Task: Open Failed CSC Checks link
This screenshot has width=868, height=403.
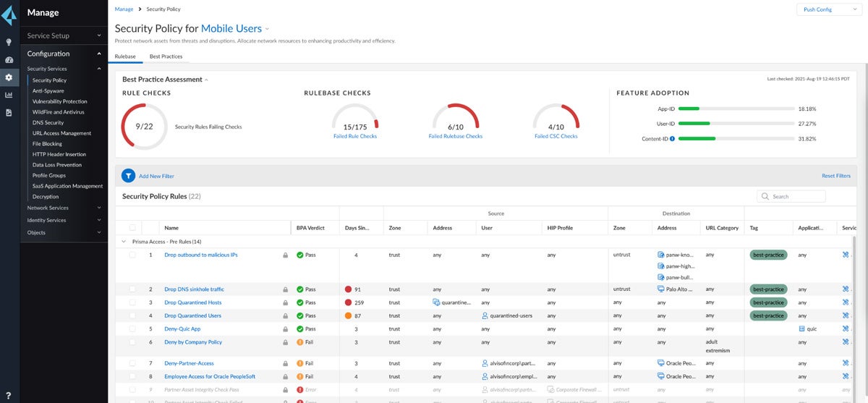Action: [x=556, y=136]
